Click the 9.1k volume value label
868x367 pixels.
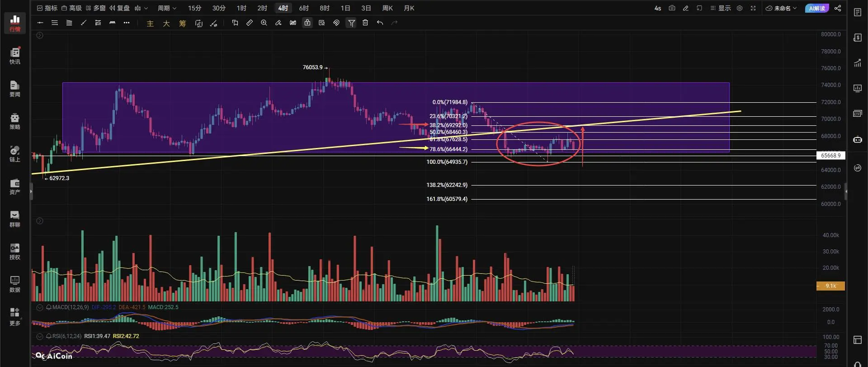[x=830, y=286]
